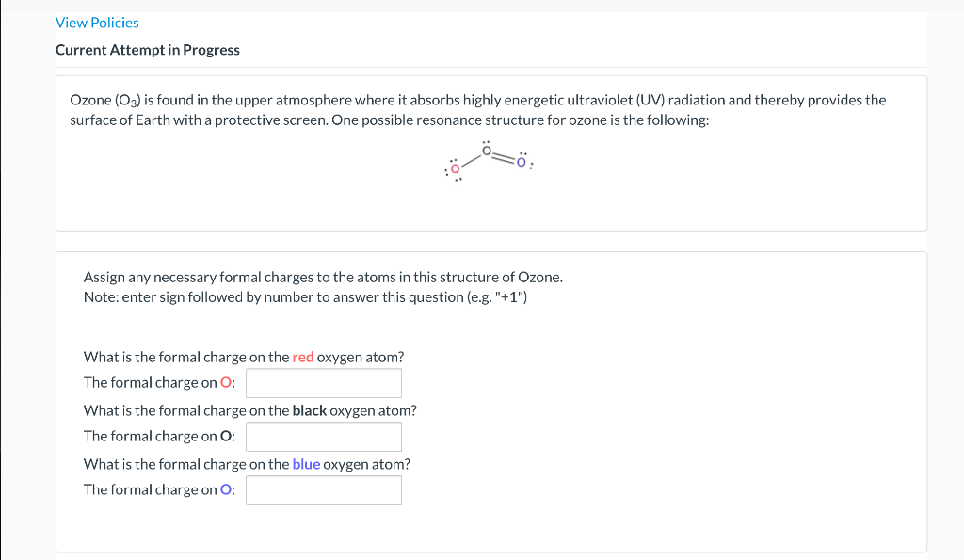Image resolution: width=964 pixels, height=560 pixels.
Task: Click inside the black oxygen formal charge field
Action: point(323,436)
